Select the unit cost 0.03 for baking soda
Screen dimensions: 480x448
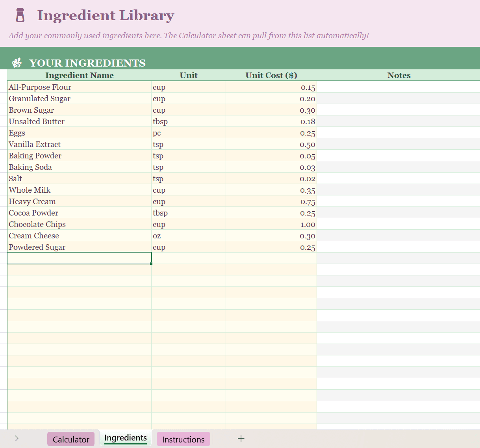[x=271, y=167]
